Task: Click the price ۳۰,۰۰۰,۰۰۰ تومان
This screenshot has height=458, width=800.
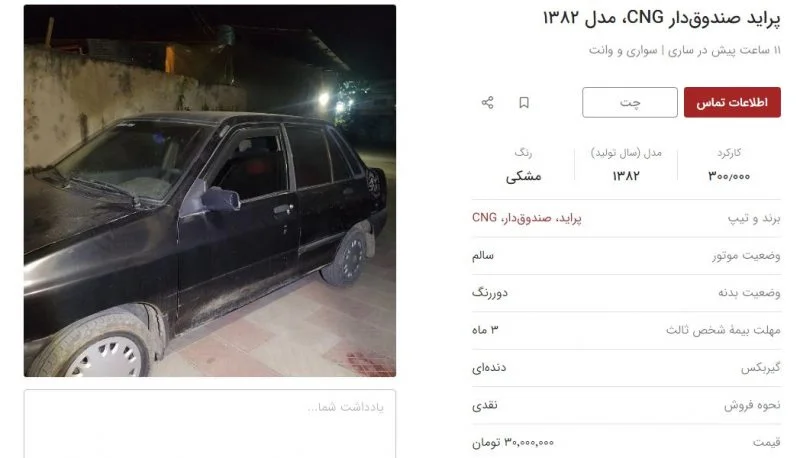Action: click(x=513, y=442)
